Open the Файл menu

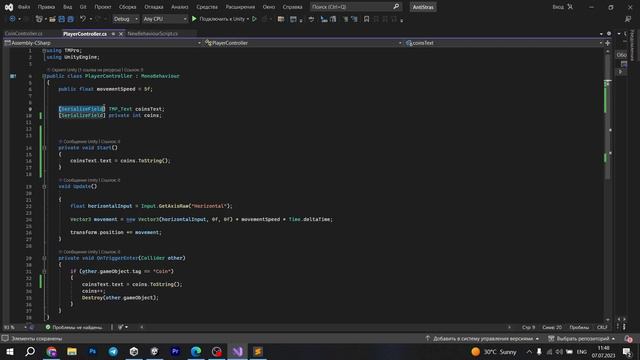click(x=24, y=7)
